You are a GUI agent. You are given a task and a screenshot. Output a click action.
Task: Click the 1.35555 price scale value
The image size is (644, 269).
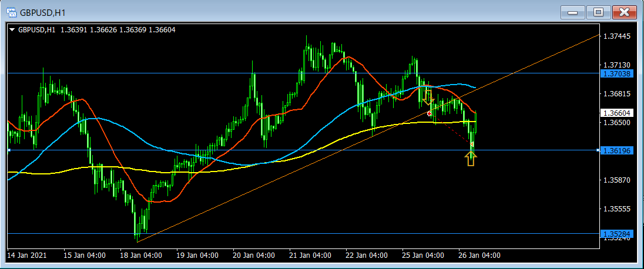click(x=617, y=209)
